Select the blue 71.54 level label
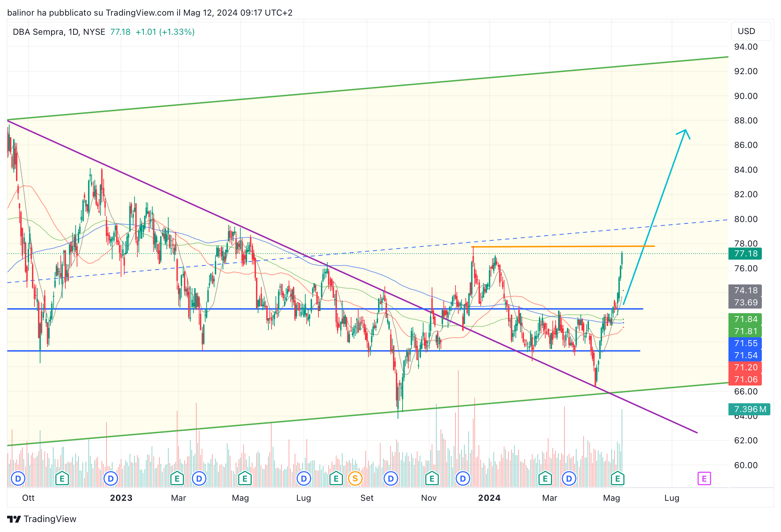The image size is (781, 532). 745,355
